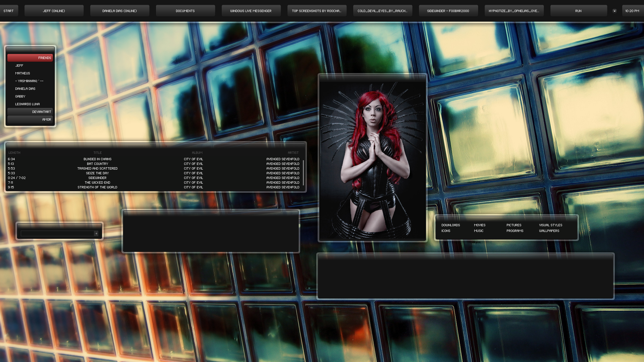This screenshot has width=644, height=362.
Task: Click the album art picture of red-haired woman
Action: (x=372, y=160)
